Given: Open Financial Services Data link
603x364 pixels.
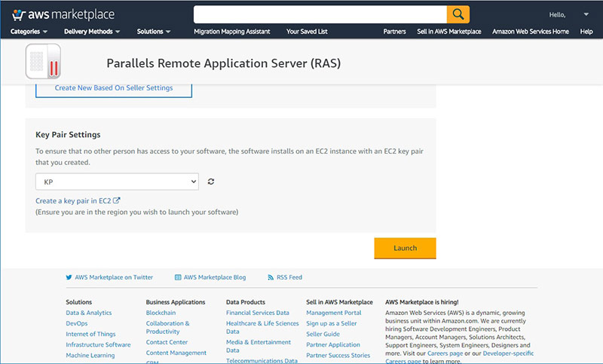Looking at the screenshot, I should pos(257,313).
